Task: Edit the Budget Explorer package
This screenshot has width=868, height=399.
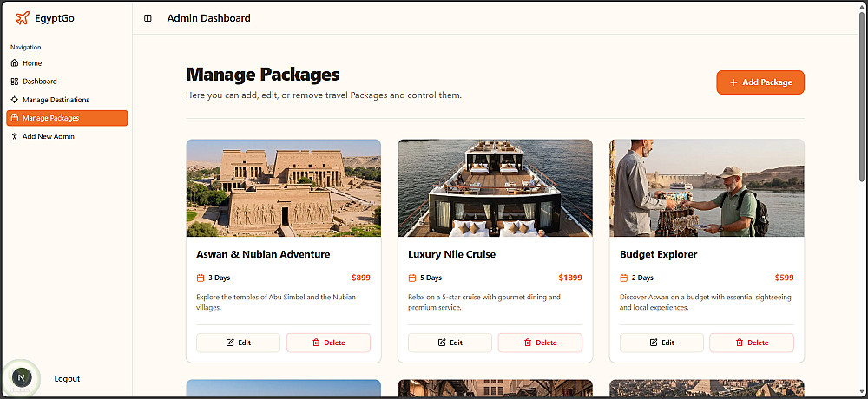Action: (661, 343)
